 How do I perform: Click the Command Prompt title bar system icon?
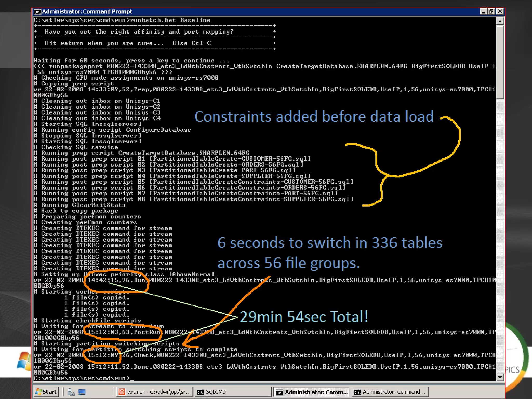(37, 12)
